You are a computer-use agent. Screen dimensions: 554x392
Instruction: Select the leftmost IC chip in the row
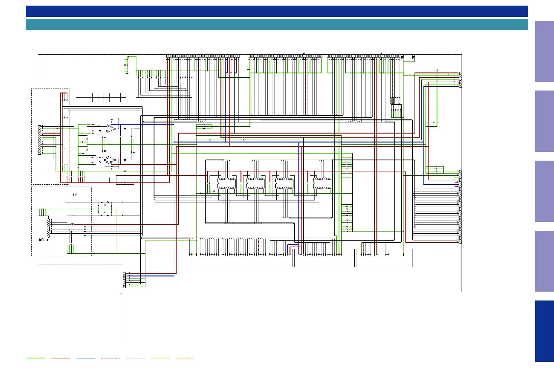[x=226, y=183]
